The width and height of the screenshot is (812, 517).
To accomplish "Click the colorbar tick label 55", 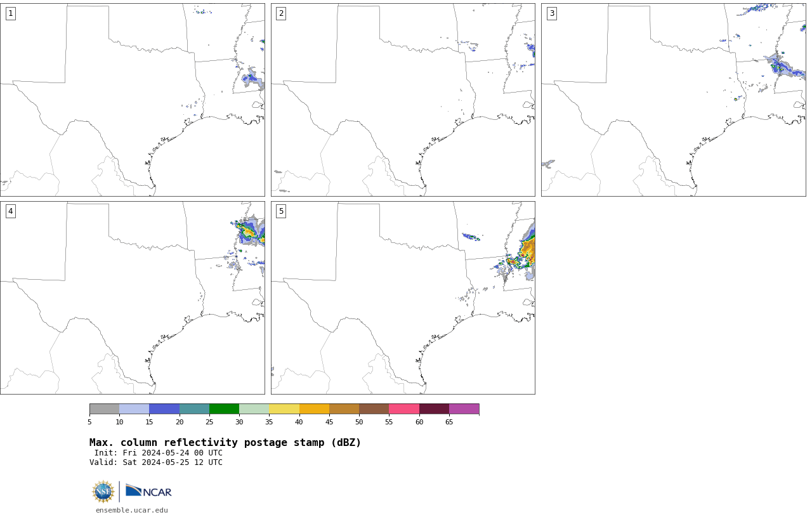I will [x=389, y=422].
